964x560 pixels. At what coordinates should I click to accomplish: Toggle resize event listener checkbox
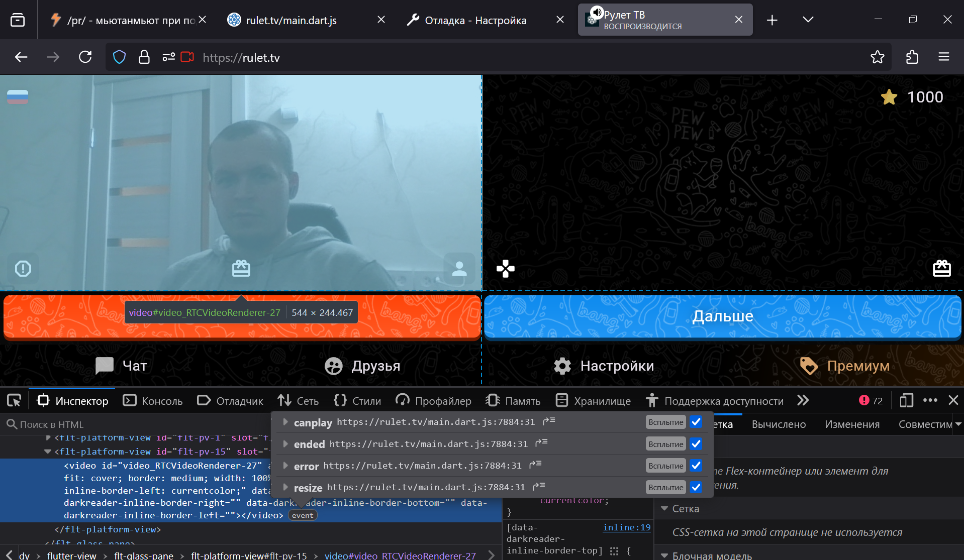[696, 487]
